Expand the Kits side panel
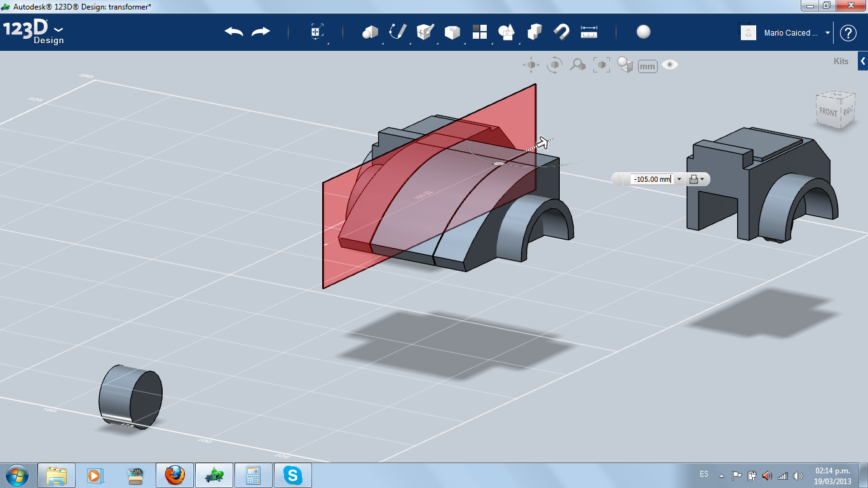 [x=863, y=62]
